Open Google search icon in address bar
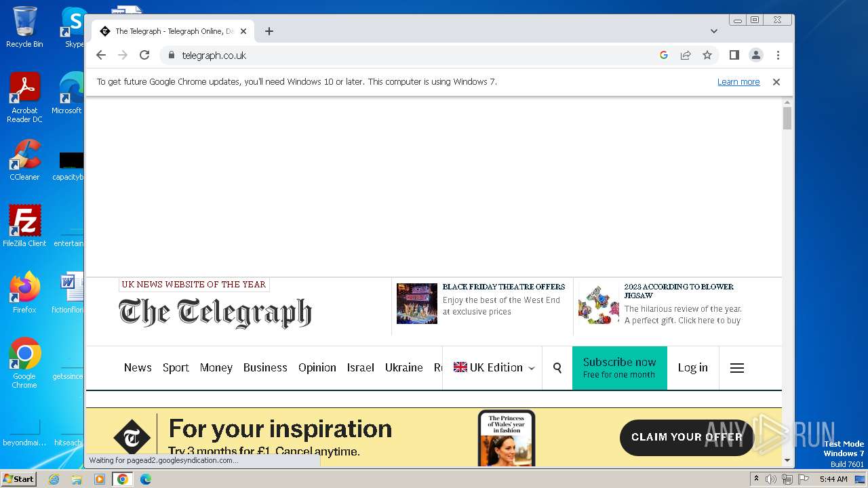 click(x=664, y=56)
